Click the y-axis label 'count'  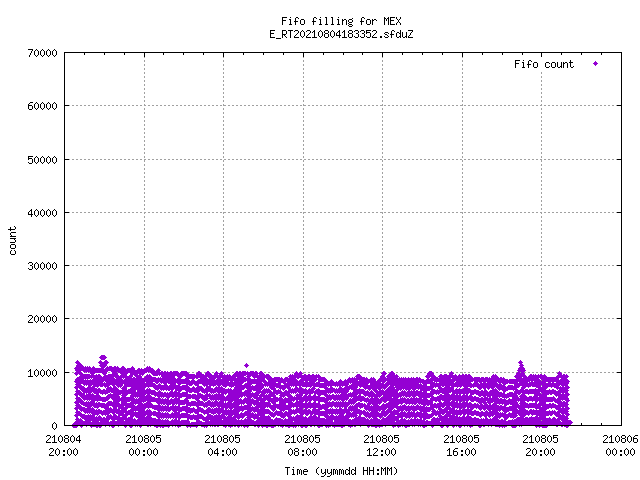[x=13, y=241]
